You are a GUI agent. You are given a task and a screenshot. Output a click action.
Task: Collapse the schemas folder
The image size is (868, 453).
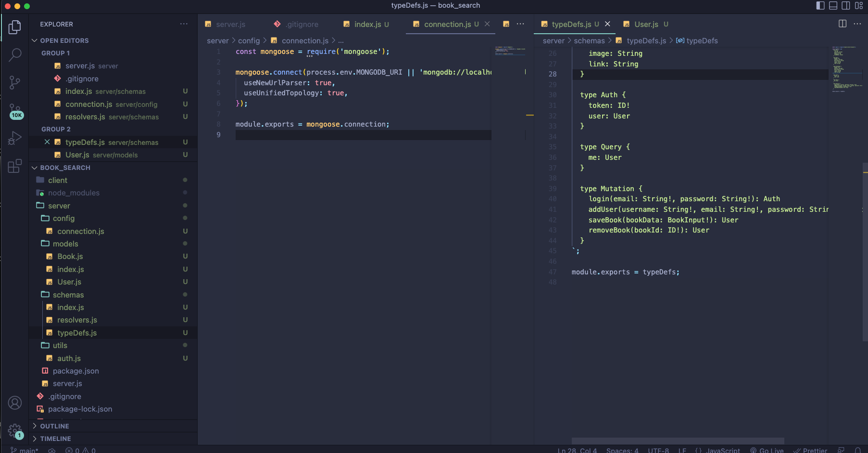point(113,295)
